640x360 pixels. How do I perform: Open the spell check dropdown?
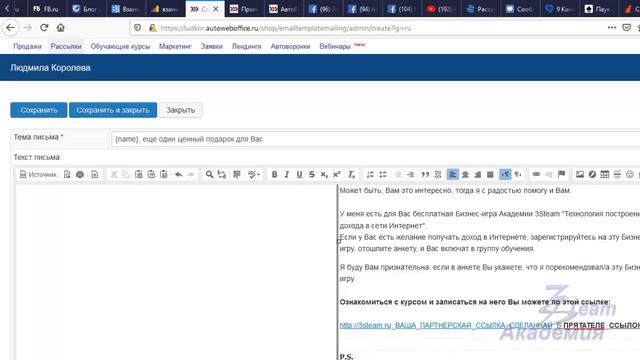click(x=254, y=175)
